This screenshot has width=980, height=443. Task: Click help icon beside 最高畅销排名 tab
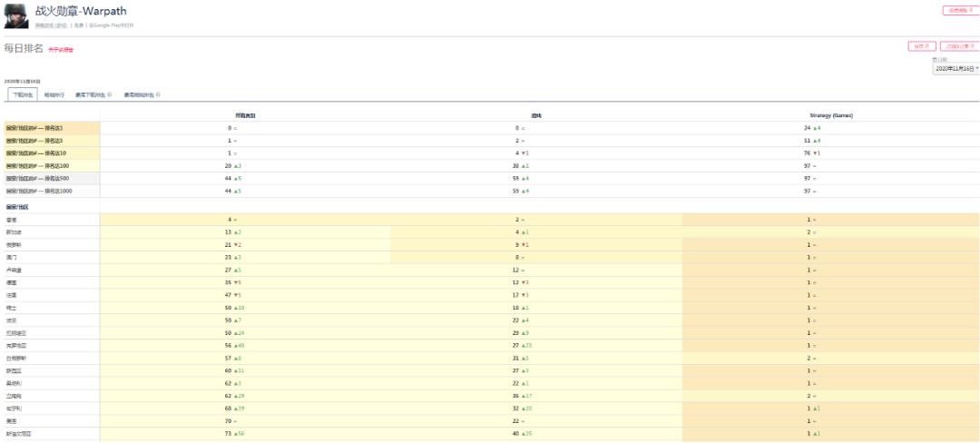[159, 94]
